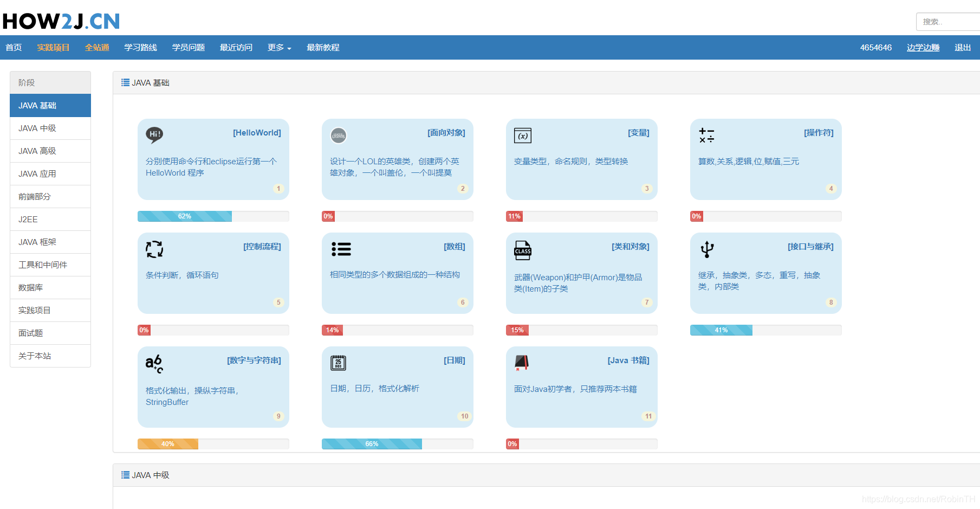Click the 数组 list icon

coord(341,249)
